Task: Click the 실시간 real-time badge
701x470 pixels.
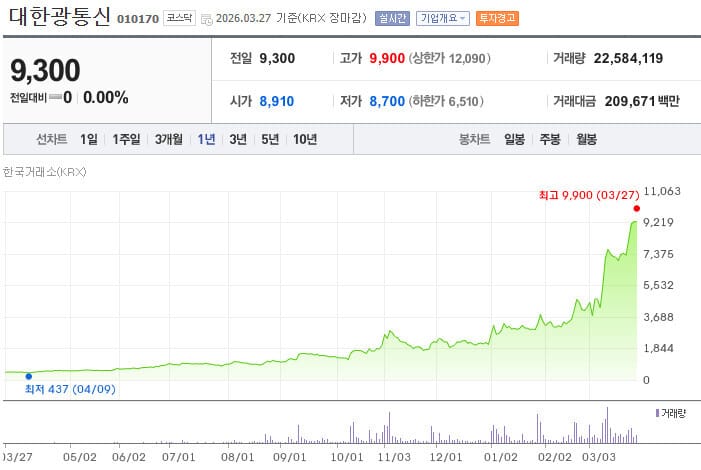Action: 391,18
